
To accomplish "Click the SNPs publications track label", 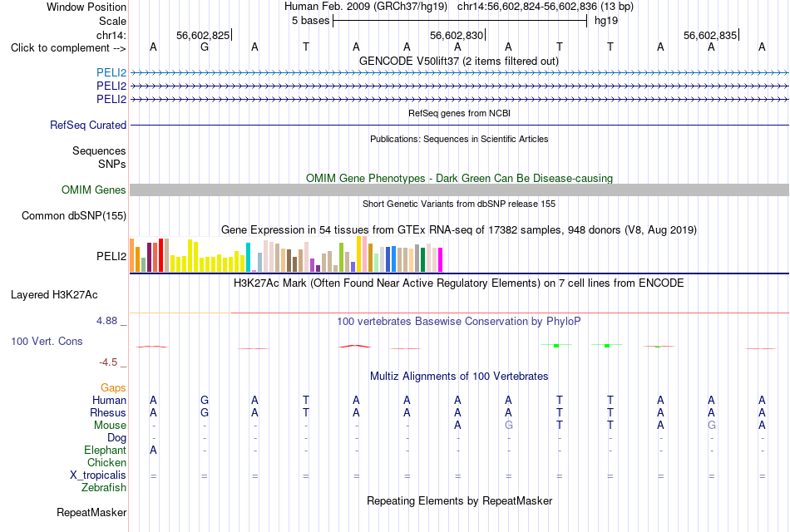I will pyautogui.click(x=112, y=164).
